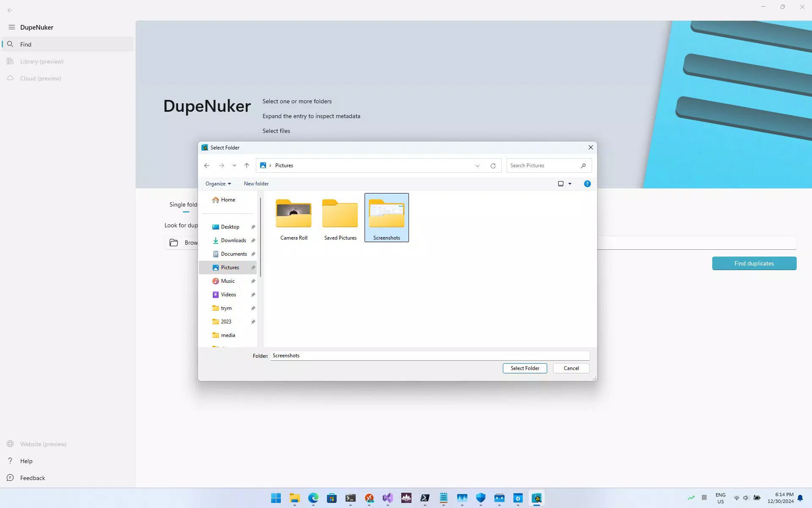Click the volume icon in system tray
This screenshot has width=812, height=508.
pos(746,498)
